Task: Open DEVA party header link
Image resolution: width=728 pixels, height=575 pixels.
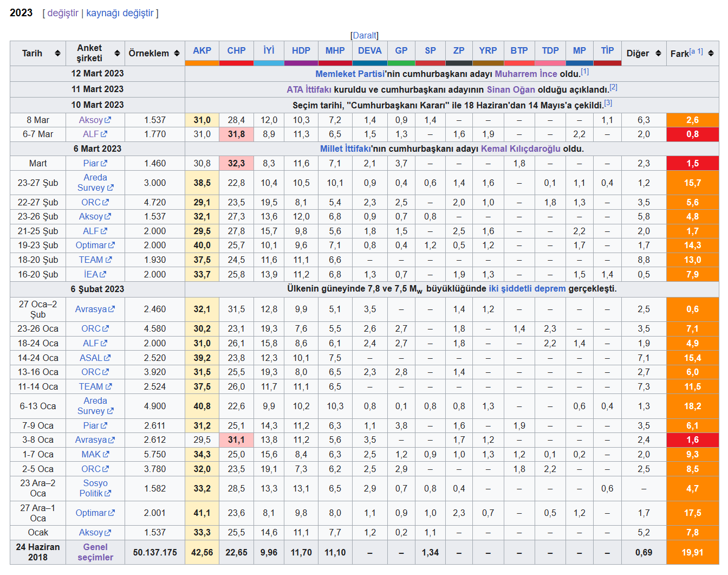Action: pyautogui.click(x=369, y=50)
